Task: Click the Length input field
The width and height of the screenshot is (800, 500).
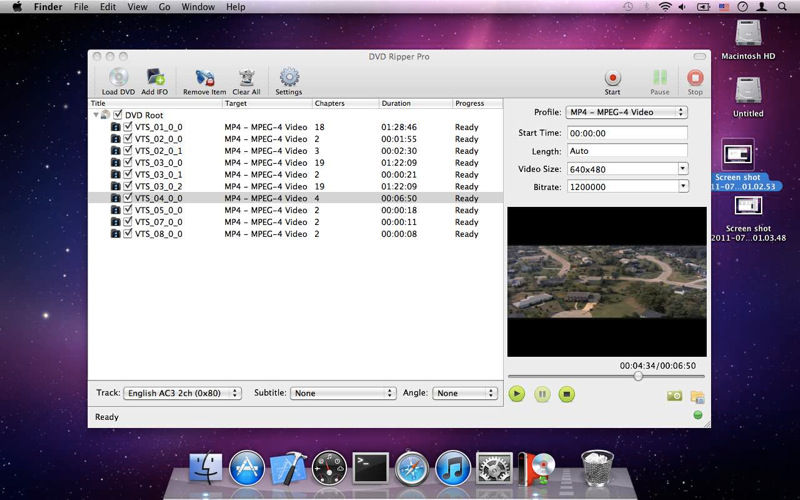Action: tap(627, 151)
